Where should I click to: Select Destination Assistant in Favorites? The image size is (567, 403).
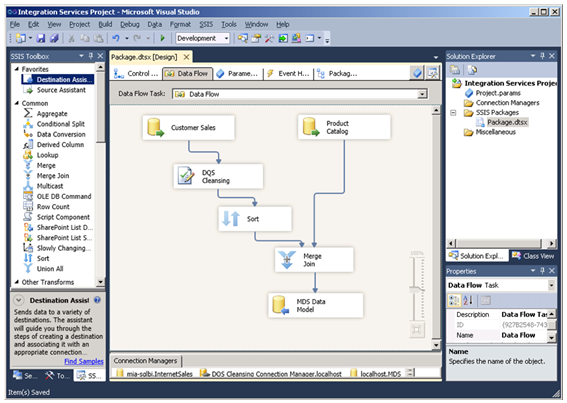coord(58,80)
